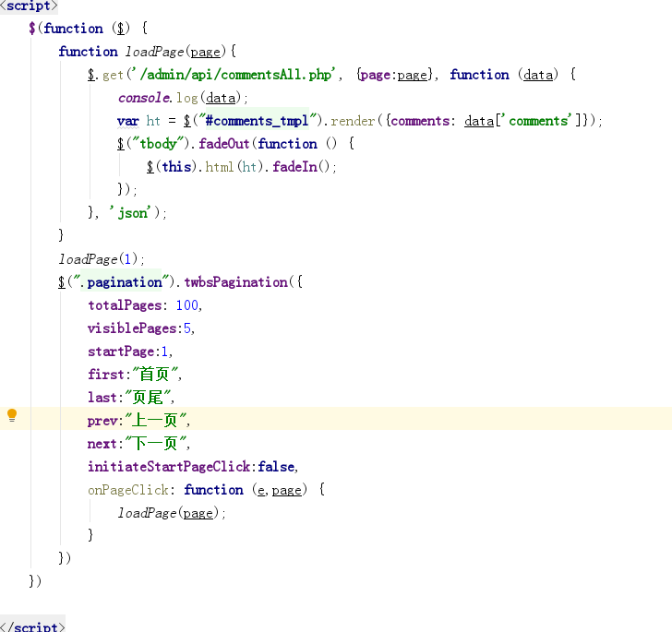Click the data['comments'] expression
Screen dimensions: 672x632
point(523,121)
